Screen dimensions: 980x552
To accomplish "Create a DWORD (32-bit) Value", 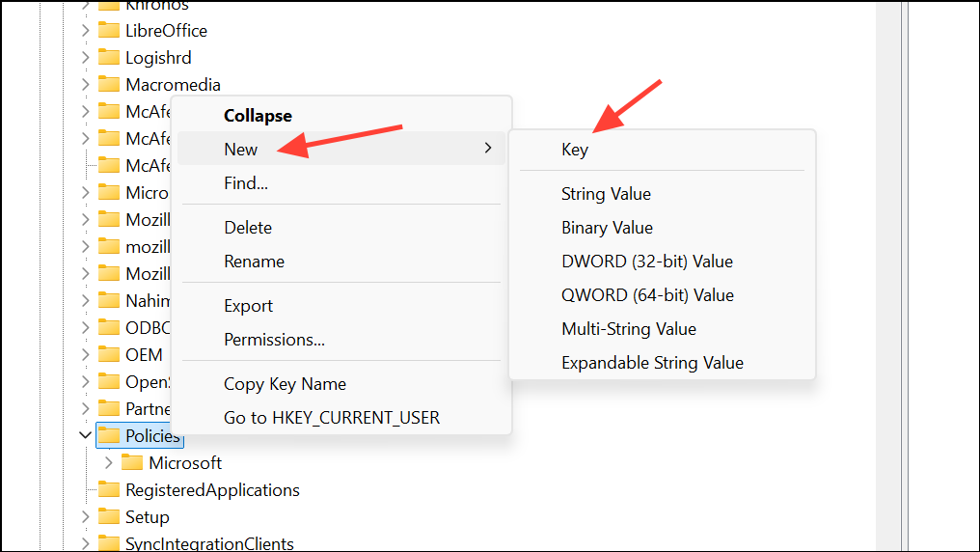I will point(647,262).
